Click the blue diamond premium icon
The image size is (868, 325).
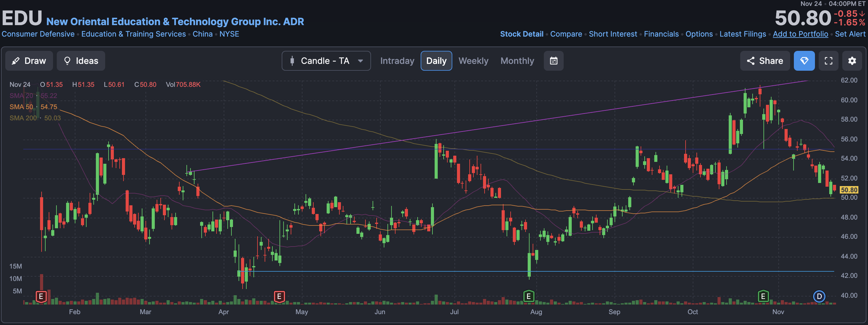[x=804, y=60]
